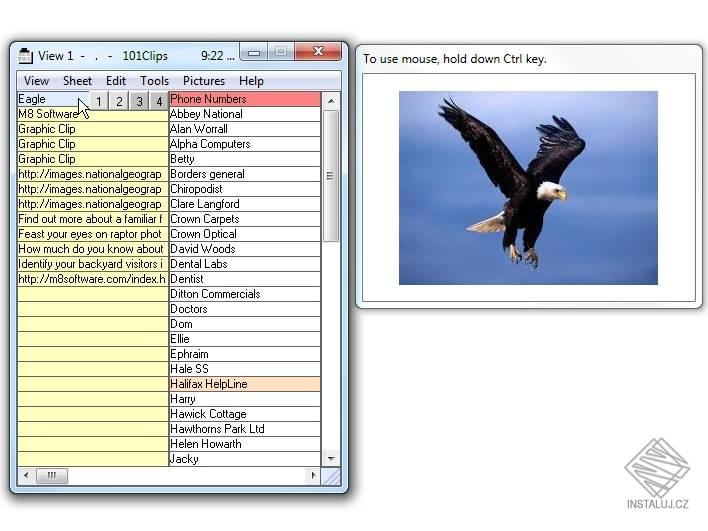Select the Ellie entry
708x531 pixels.
click(245, 339)
